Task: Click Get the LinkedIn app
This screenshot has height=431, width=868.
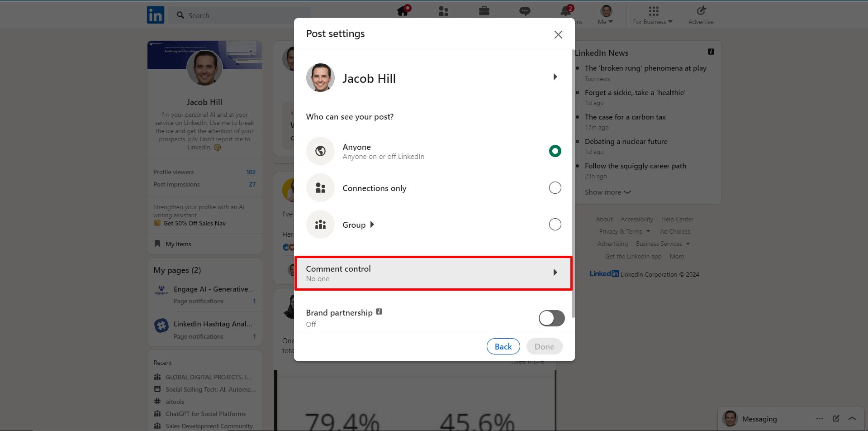Action: click(x=633, y=256)
